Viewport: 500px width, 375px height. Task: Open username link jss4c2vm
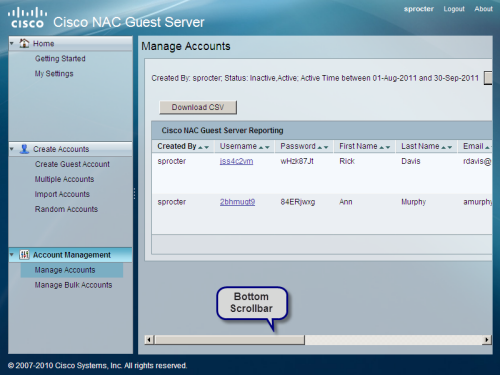click(236, 161)
